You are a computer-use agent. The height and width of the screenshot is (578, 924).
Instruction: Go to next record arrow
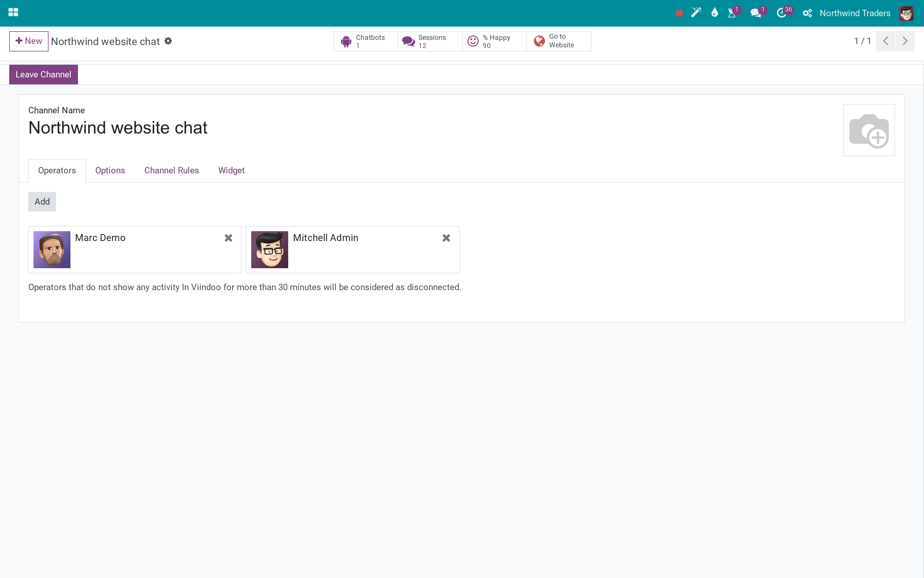(x=905, y=41)
